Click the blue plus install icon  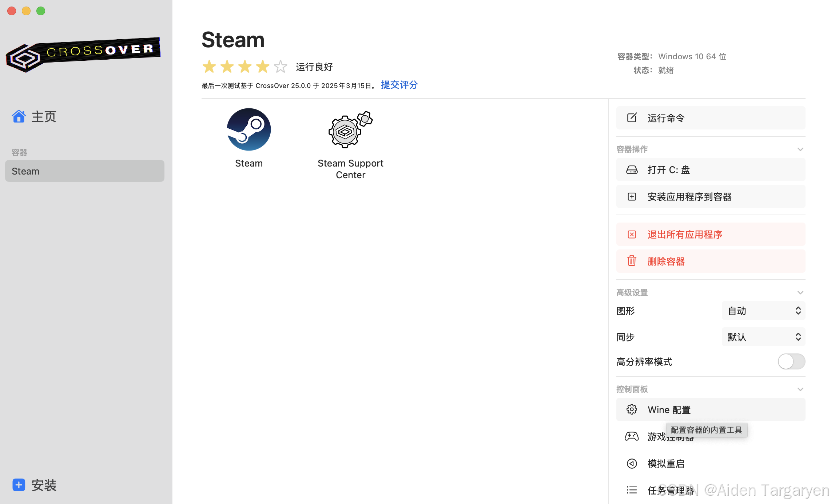coord(19,485)
